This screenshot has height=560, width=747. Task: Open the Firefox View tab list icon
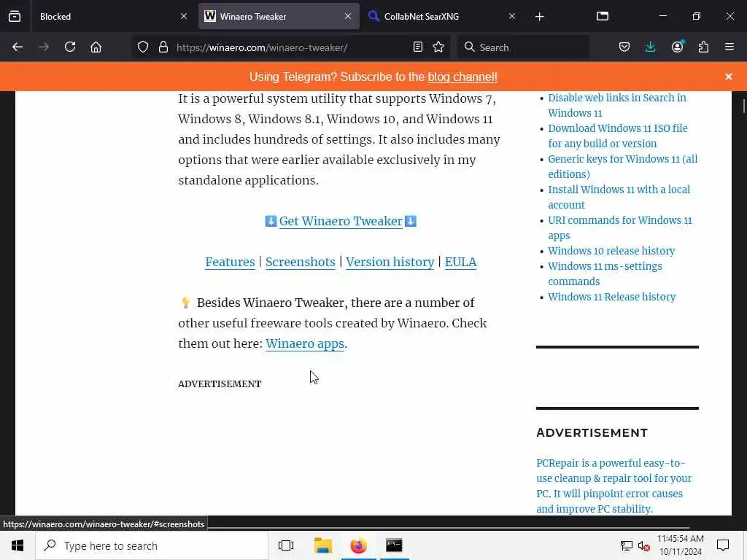click(15, 16)
